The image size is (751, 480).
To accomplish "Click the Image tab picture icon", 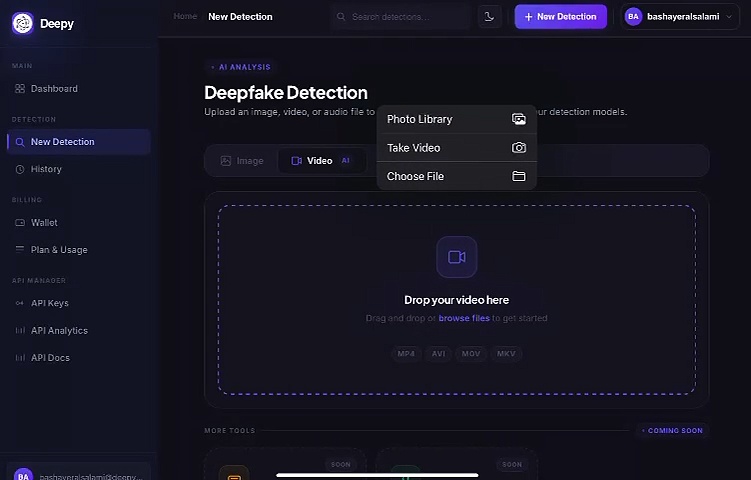I will (226, 161).
